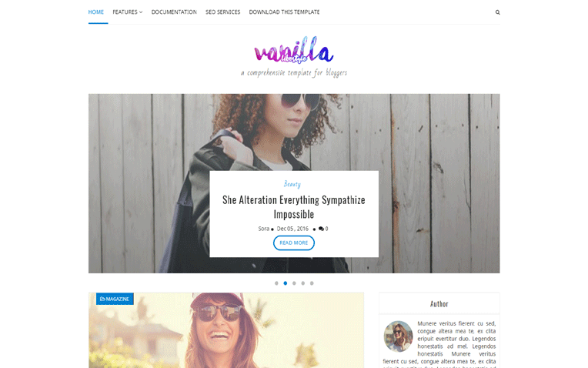Click the folder icon on Magazine tag
The image size is (588, 368).
[x=102, y=299]
